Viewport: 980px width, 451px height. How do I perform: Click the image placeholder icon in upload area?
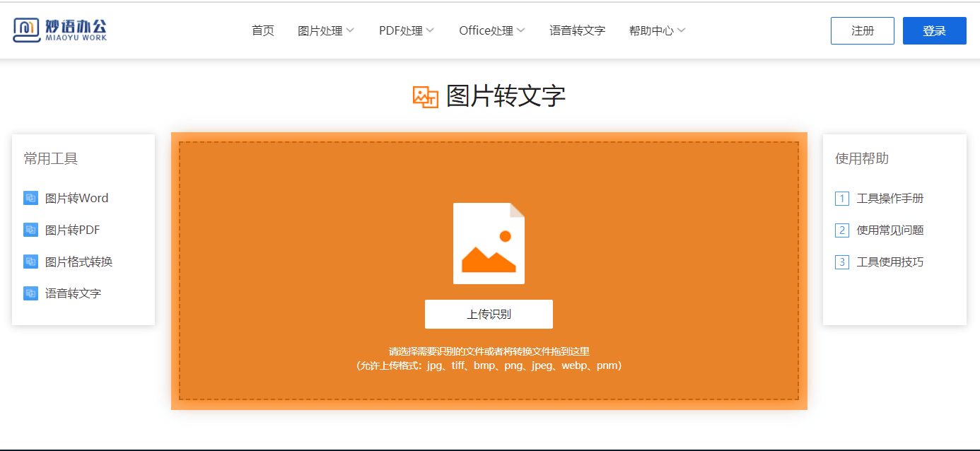489,242
